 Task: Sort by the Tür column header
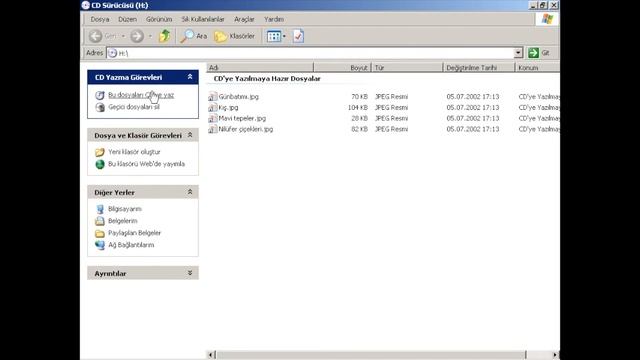point(407,67)
